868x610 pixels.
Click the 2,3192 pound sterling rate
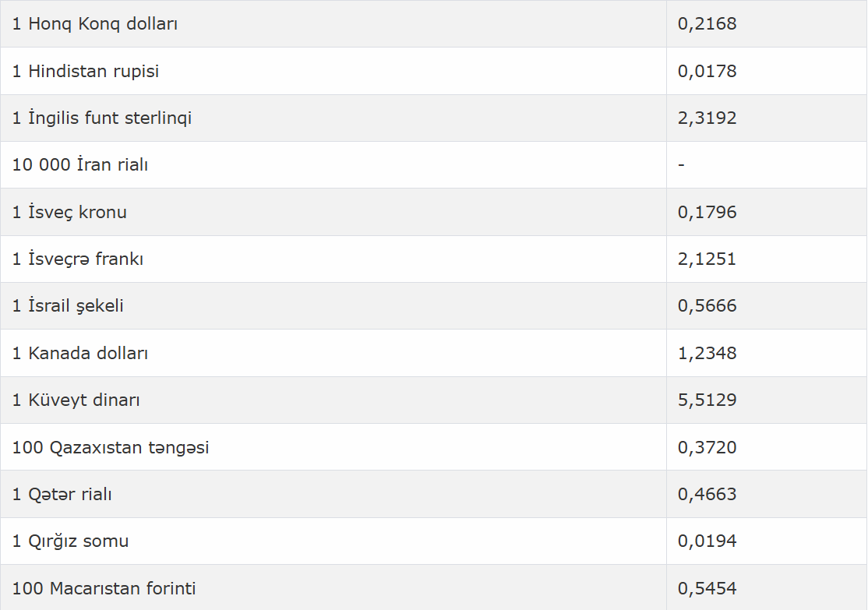(707, 118)
